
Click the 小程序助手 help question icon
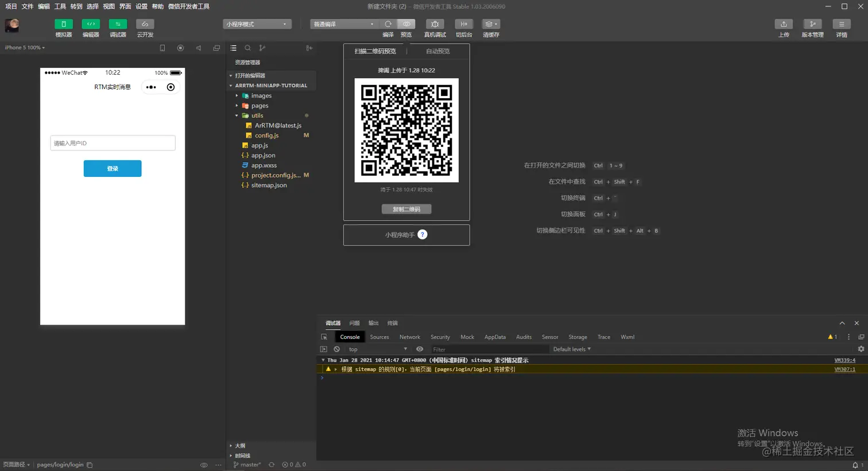point(423,234)
